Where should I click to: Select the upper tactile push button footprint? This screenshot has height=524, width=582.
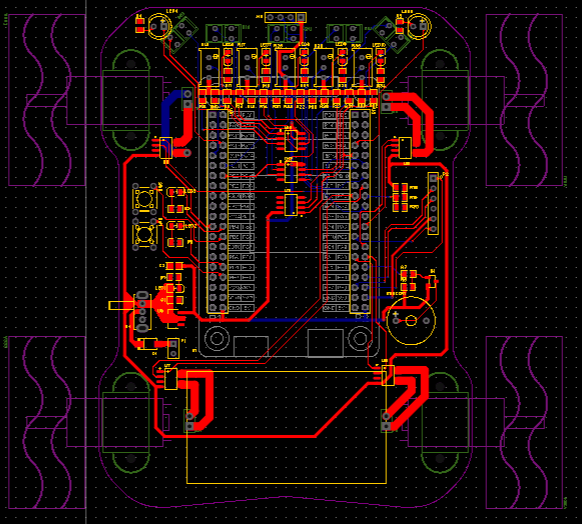[144, 199]
